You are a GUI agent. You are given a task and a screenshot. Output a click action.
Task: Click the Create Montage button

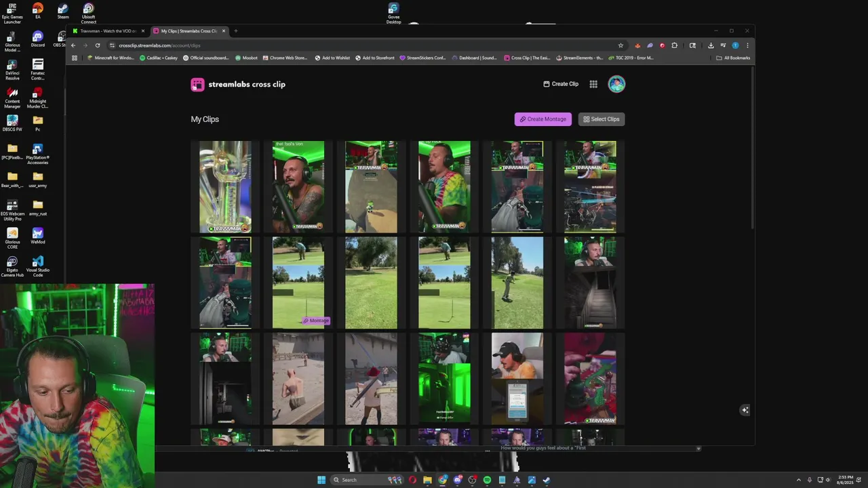click(542, 119)
